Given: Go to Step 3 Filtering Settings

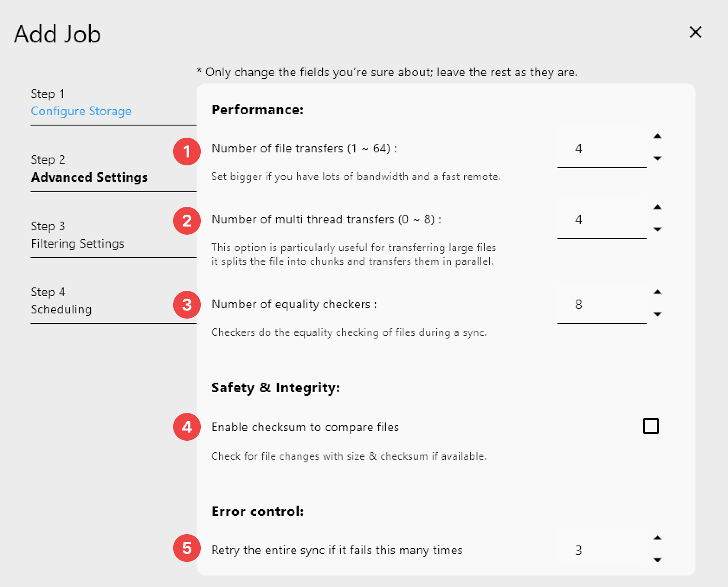Looking at the screenshot, I should tap(77, 244).
